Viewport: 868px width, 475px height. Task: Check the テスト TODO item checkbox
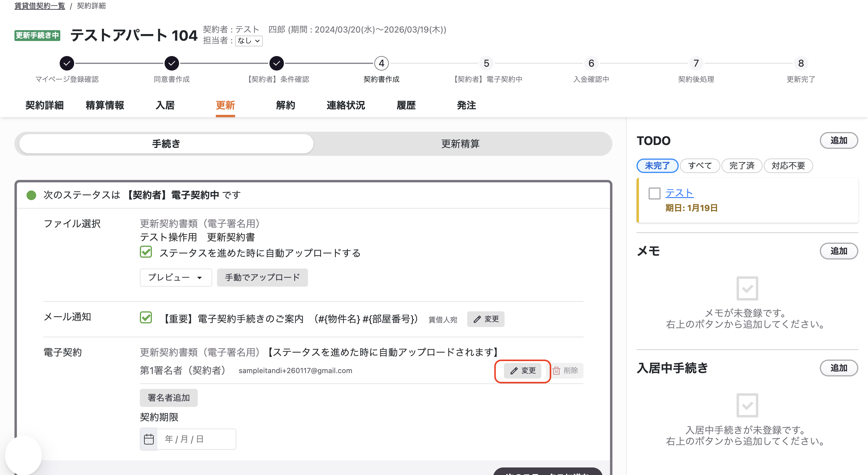[x=654, y=194]
